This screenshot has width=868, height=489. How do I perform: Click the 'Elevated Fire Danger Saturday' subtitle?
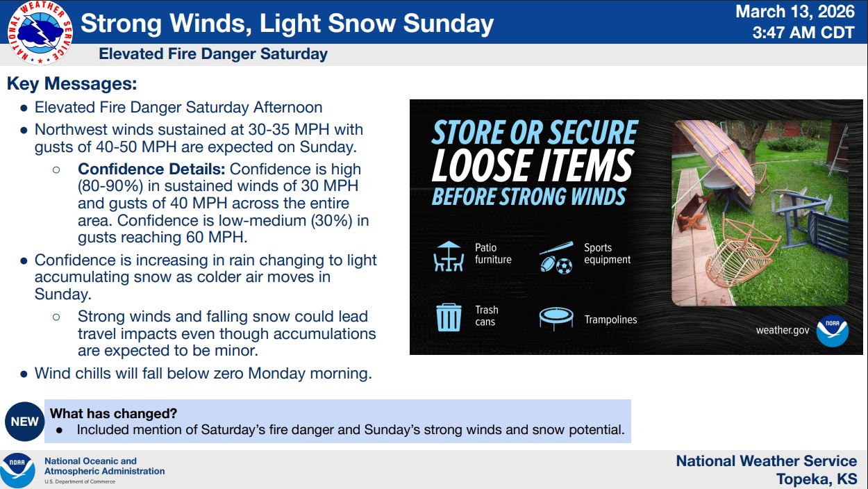point(213,54)
